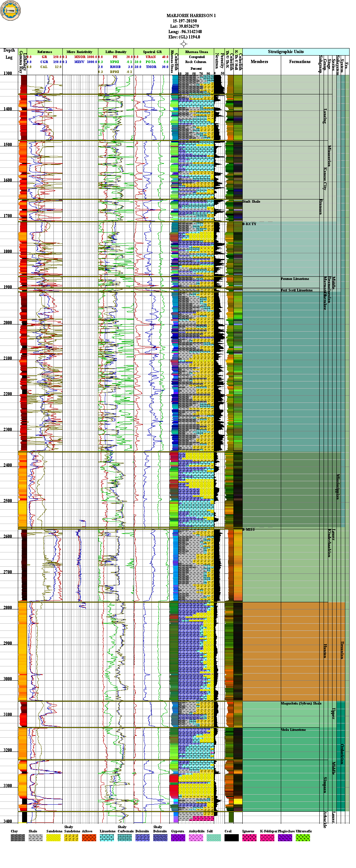Click the Micro Resistivity track header
The width and height of the screenshot is (356, 868).
click(79, 52)
